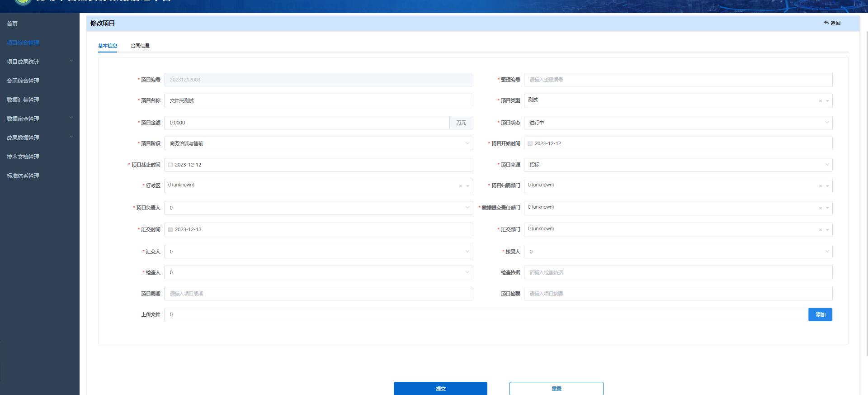
Task: Click the 返回 link at top right
Action: pyautogui.click(x=832, y=23)
